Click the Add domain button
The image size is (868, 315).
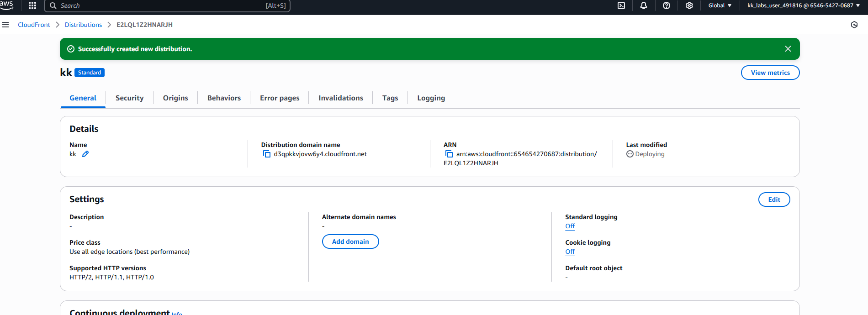click(350, 241)
